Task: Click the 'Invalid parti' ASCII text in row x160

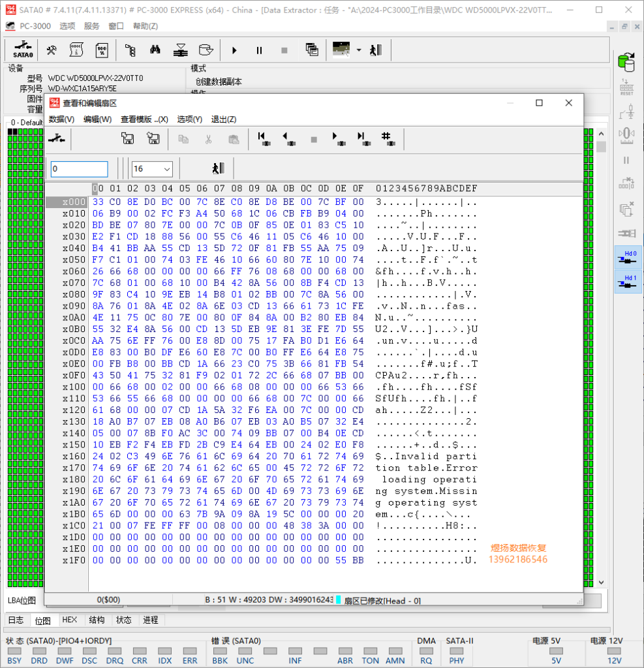Action: coord(436,456)
